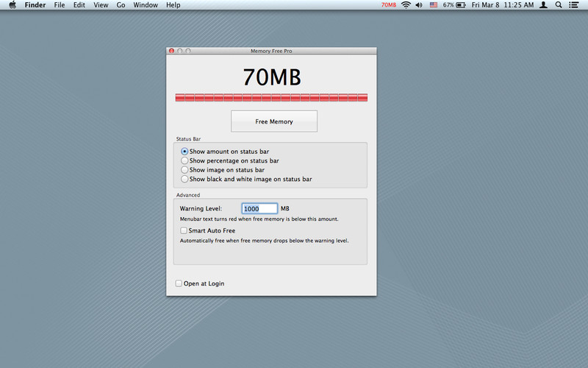Open the Edit menu
This screenshot has width=588, height=368.
pos(79,5)
